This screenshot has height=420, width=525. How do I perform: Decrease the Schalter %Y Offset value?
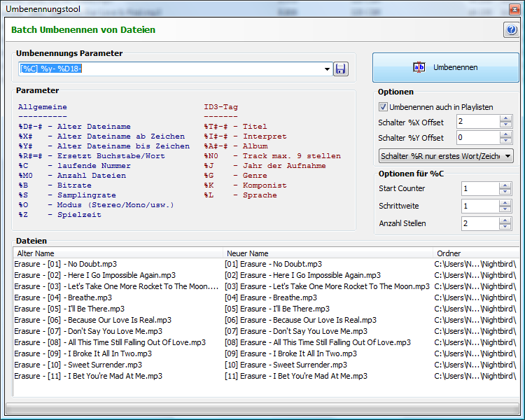[506, 141]
